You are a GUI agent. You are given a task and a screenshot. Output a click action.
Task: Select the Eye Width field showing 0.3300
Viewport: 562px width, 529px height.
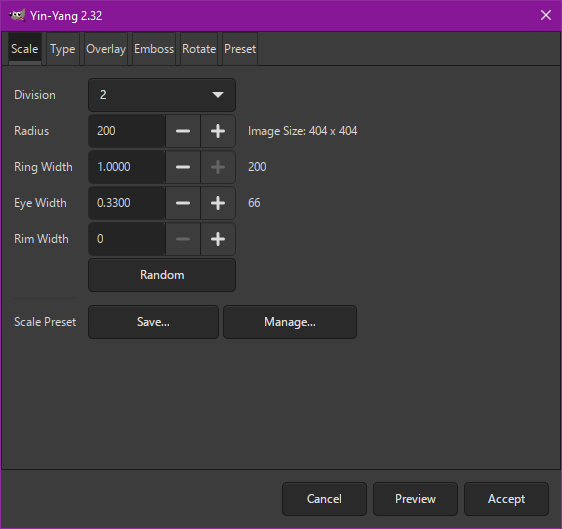(x=127, y=203)
